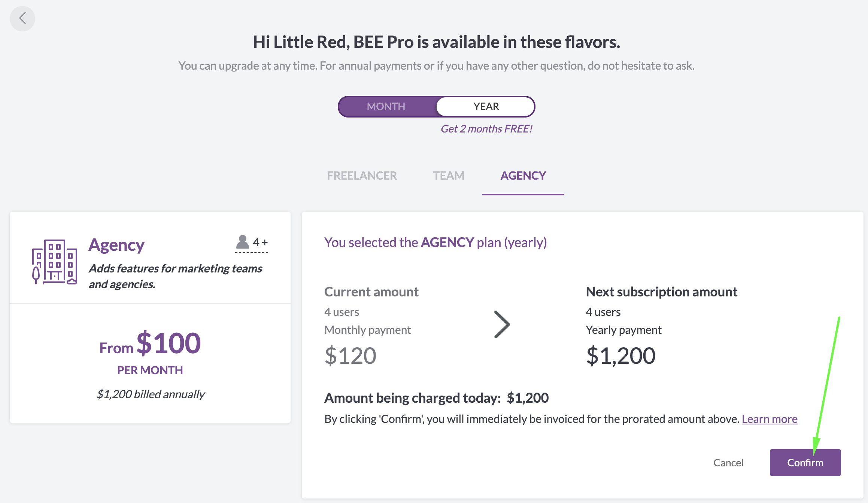
Task: Open the FREELANCER plan tab
Action: (362, 176)
